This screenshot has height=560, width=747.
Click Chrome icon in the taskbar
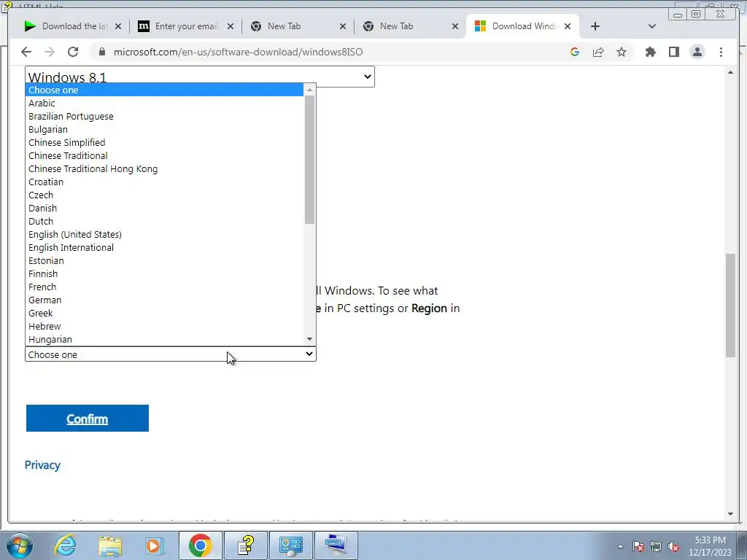pos(200,545)
